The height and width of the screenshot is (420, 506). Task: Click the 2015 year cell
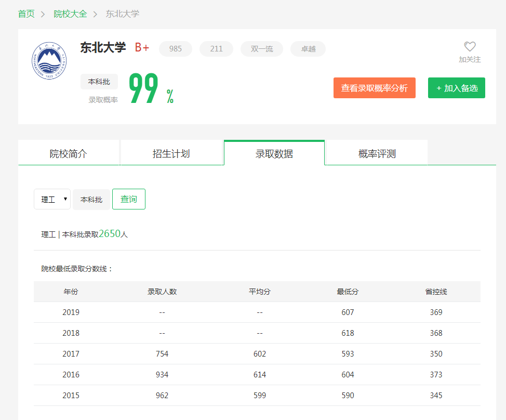click(x=71, y=395)
